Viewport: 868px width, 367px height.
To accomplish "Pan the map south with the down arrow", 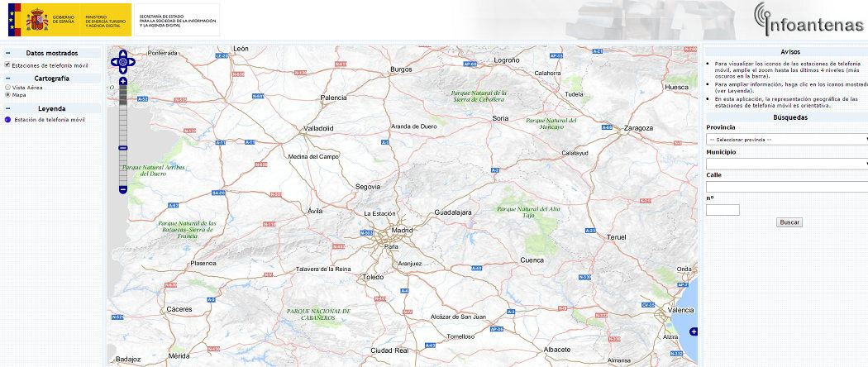I will 123,71.
